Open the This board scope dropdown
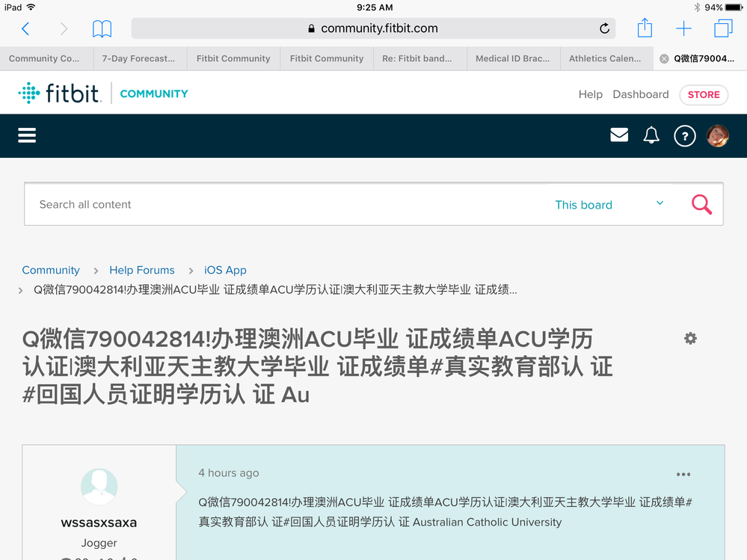 tap(610, 205)
